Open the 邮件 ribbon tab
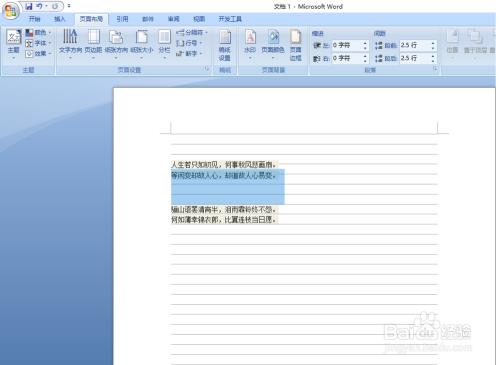 (x=148, y=19)
